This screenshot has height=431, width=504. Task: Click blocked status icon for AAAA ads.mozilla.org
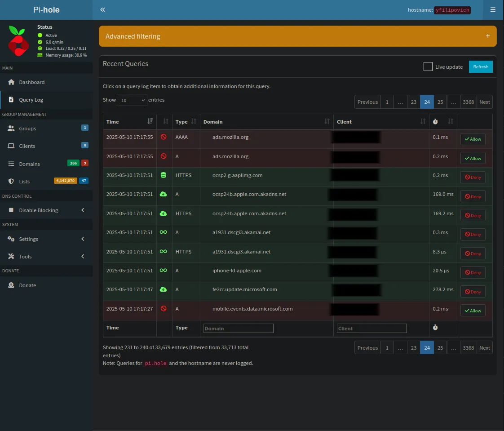[x=164, y=137]
